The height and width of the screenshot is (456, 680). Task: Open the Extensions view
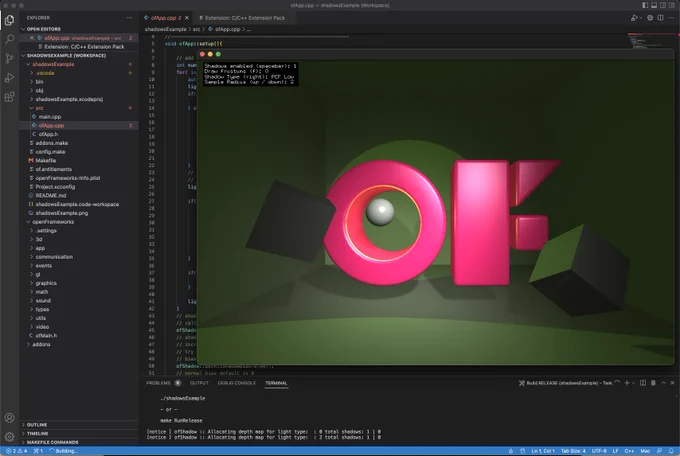click(9, 96)
